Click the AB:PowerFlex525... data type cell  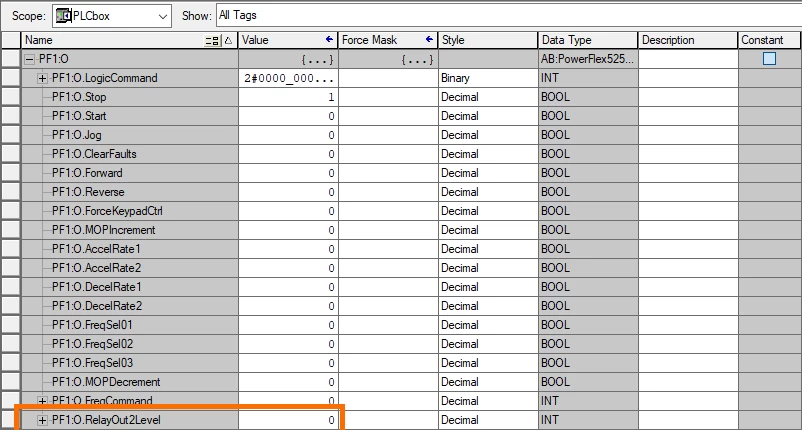pos(587,59)
